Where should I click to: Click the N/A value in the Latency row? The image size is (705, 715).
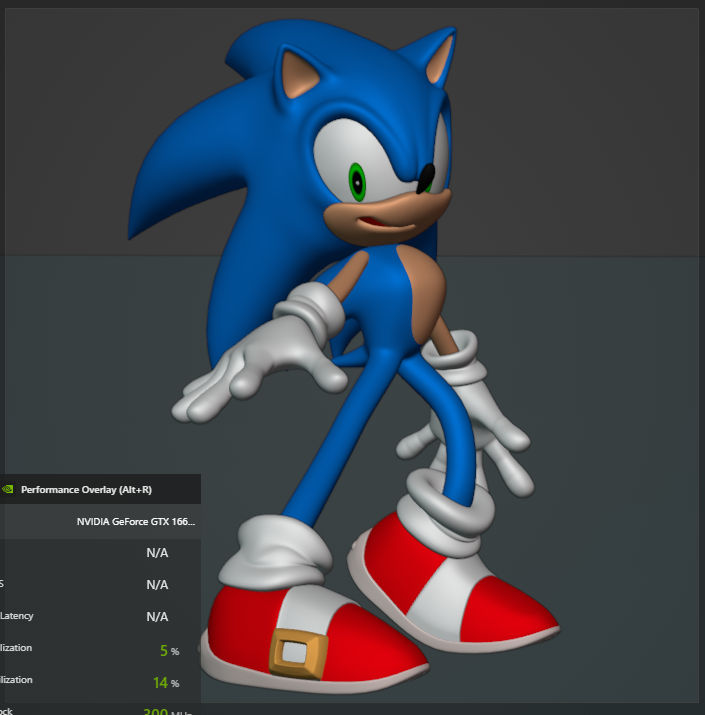coord(157,617)
